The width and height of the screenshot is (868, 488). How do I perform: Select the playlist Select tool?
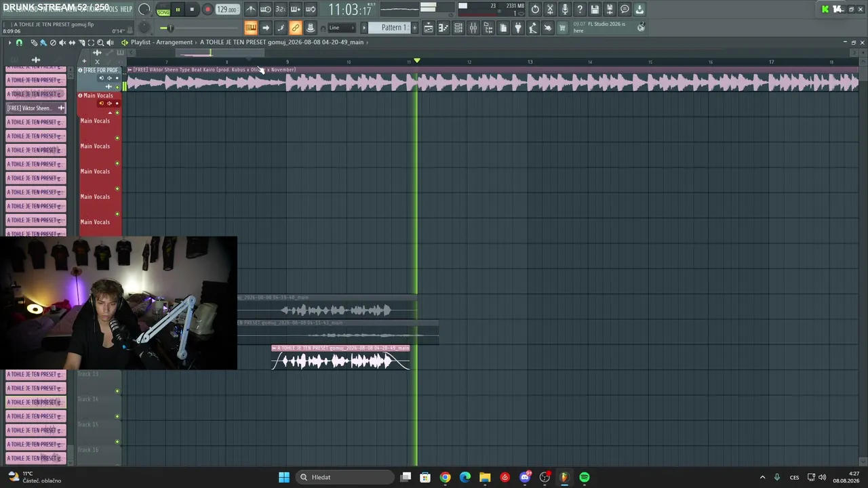tap(91, 42)
